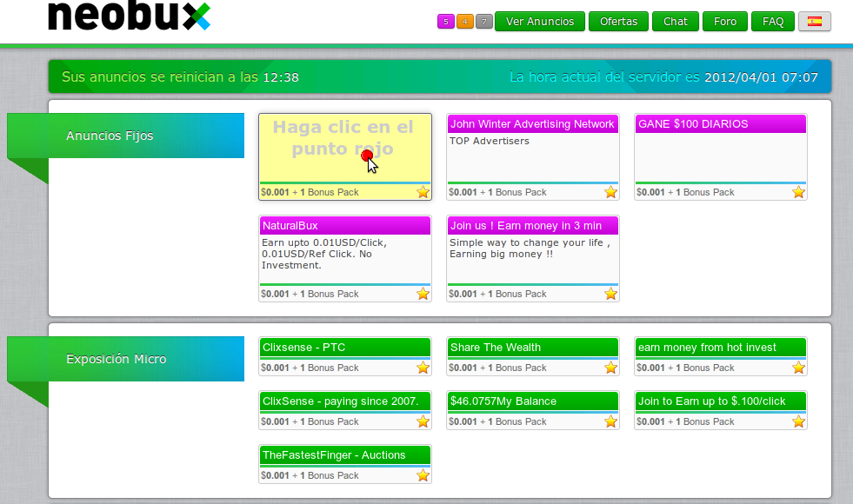Open the John Winter Advertising Network ad

click(532, 124)
